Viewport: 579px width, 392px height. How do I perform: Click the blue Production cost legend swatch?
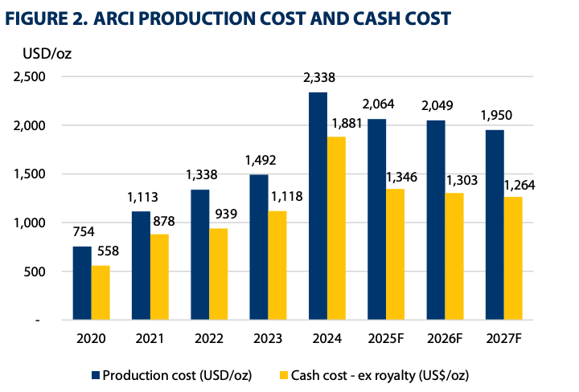pyautogui.click(x=96, y=375)
